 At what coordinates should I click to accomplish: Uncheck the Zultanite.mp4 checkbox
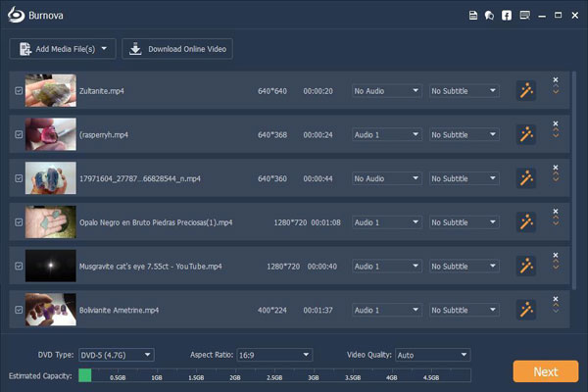[19, 91]
